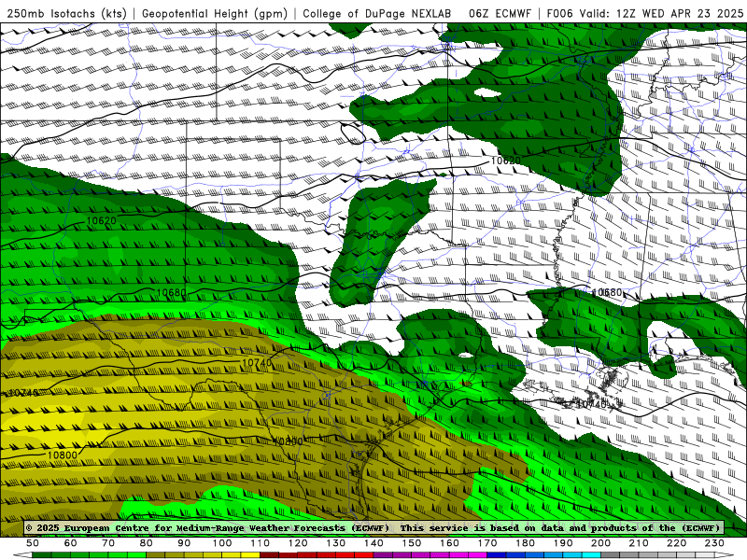Click the ECMWF copyright notice banner
Viewport: 747px width, 560px height.
point(373,527)
